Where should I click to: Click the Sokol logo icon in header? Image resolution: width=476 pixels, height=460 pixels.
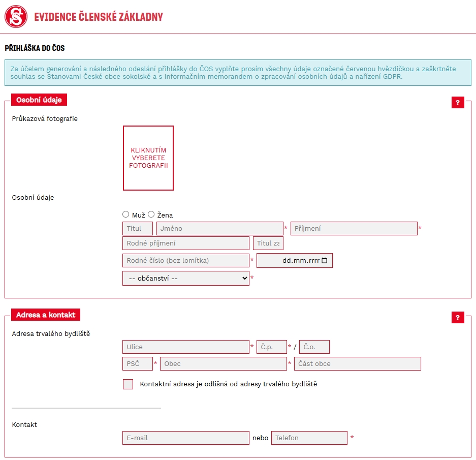pyautogui.click(x=16, y=17)
